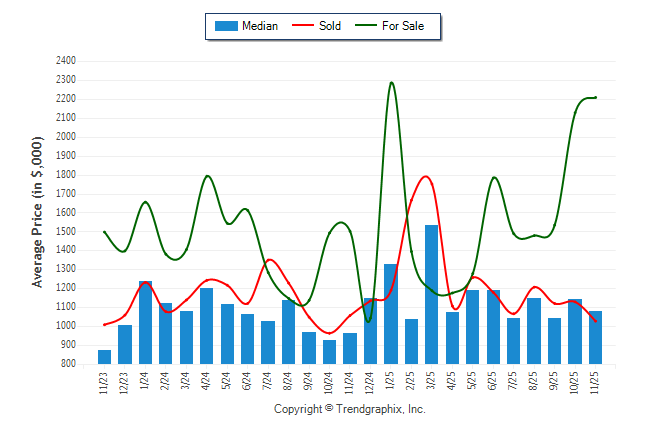Click the 800 y-axis label

pos(68,364)
